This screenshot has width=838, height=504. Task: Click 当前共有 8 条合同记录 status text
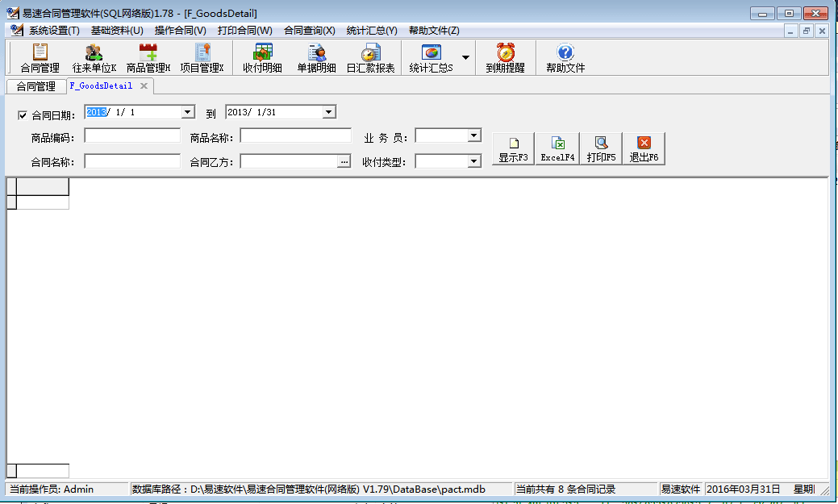click(565, 489)
